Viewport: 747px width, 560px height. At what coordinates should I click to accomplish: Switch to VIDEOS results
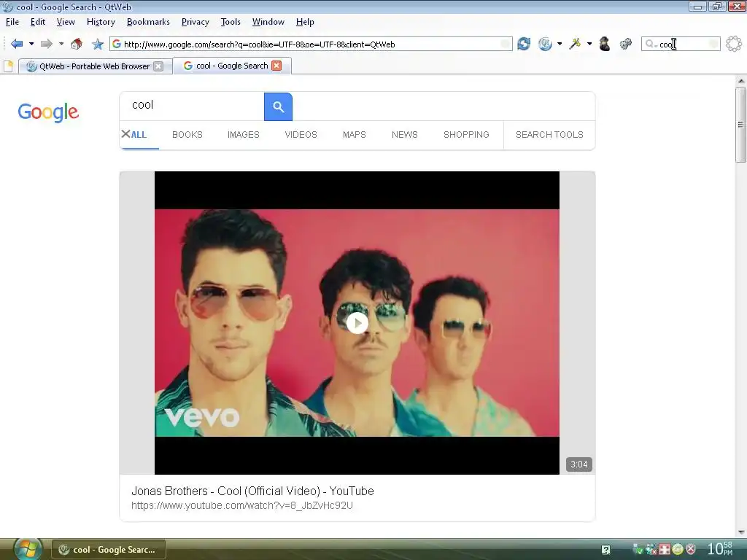click(x=301, y=135)
